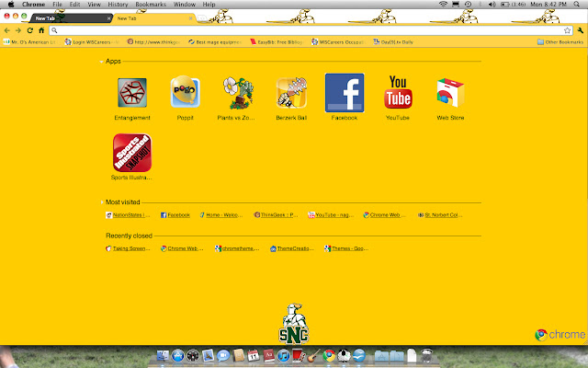This screenshot has height=368, width=588.
Task: Collapse the Apps section
Action: coord(101,62)
